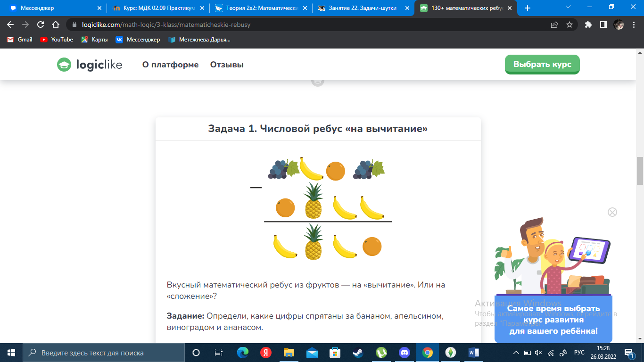Viewport: 644px width, 362px height.
Task: Open the YouTube bookmark
Action: (57, 40)
